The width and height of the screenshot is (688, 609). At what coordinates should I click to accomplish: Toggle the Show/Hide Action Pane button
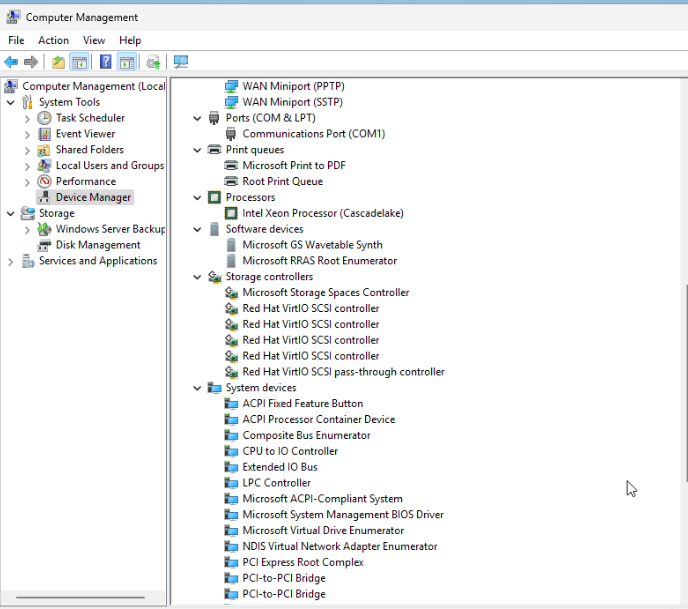point(127,62)
